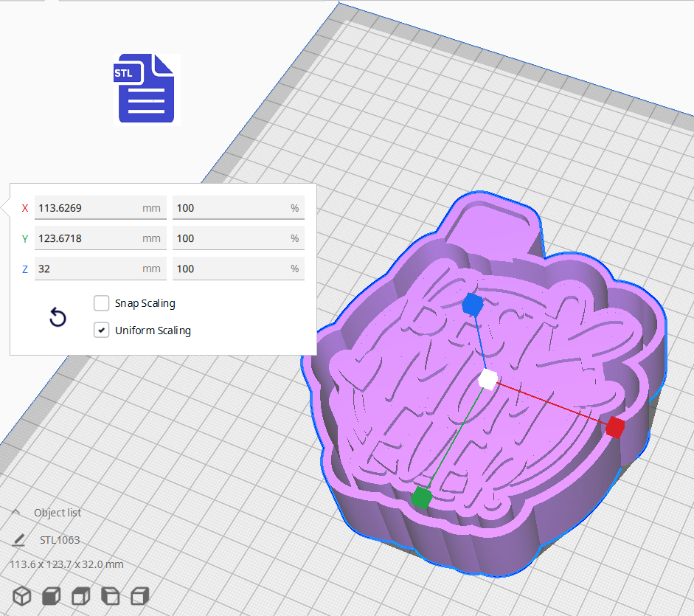Switch to the front view icon
Image resolution: width=694 pixels, height=616 pixels.
tap(51, 595)
